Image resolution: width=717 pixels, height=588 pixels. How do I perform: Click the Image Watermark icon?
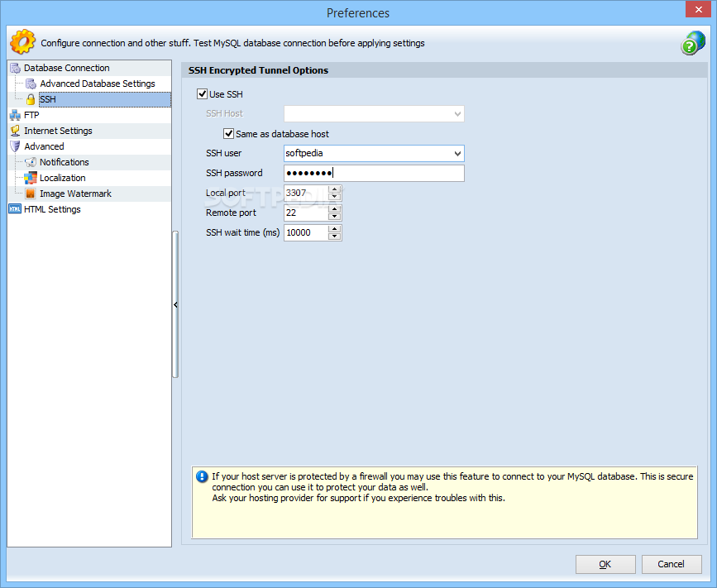pyautogui.click(x=31, y=194)
